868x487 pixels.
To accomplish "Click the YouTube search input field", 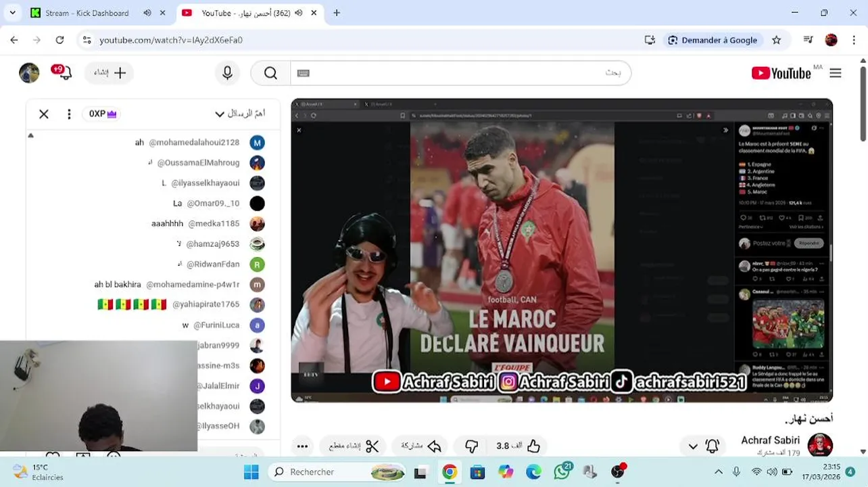I will [460, 73].
